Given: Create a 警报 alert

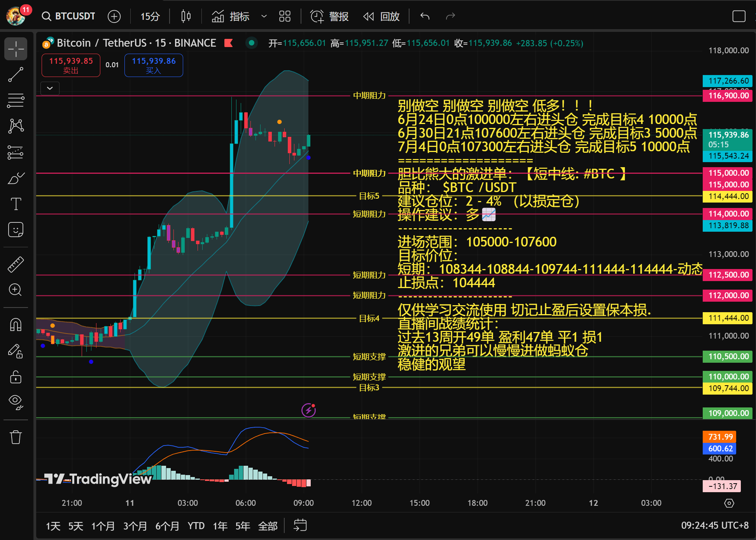Looking at the screenshot, I should click(329, 16).
